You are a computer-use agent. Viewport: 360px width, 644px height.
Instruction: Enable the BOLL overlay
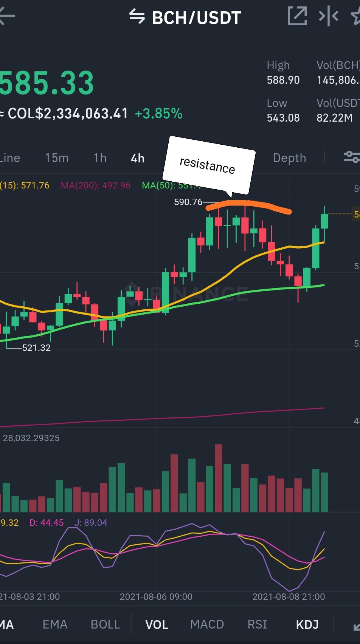pyautogui.click(x=105, y=624)
